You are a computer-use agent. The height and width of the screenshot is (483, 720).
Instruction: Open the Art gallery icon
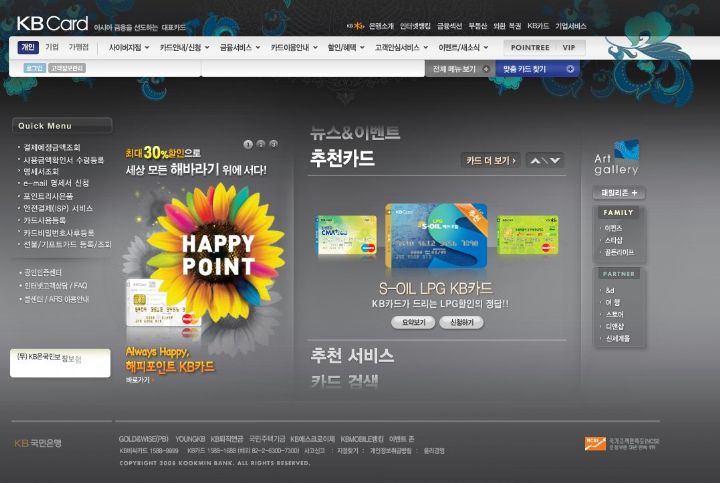[616, 158]
